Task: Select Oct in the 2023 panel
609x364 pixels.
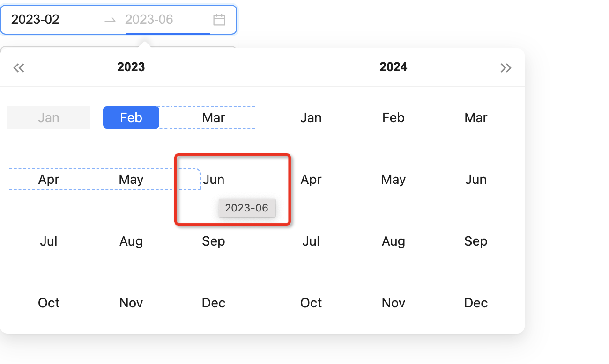Action: tap(48, 303)
